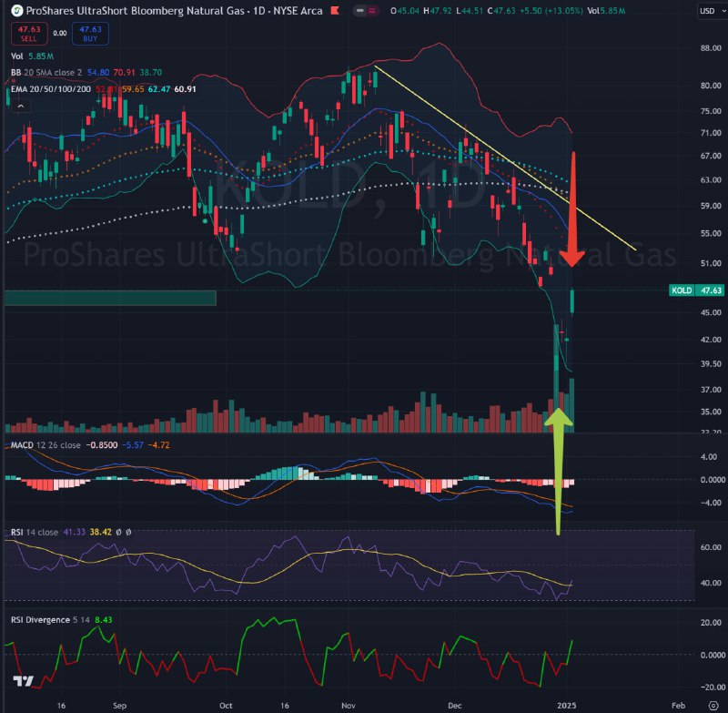Click the BB upper band value 70.91
This screenshot has width=728, height=713.
[x=124, y=73]
